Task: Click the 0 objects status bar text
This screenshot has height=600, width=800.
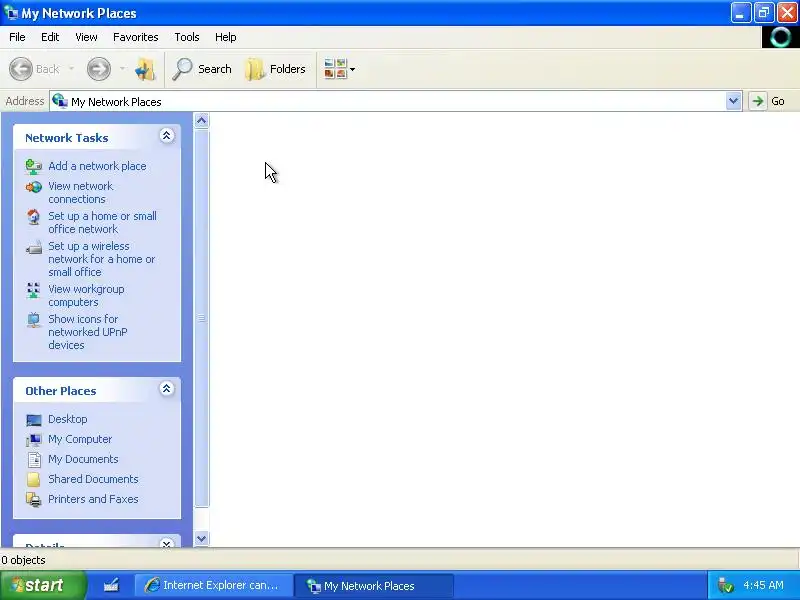Action: click(23, 560)
